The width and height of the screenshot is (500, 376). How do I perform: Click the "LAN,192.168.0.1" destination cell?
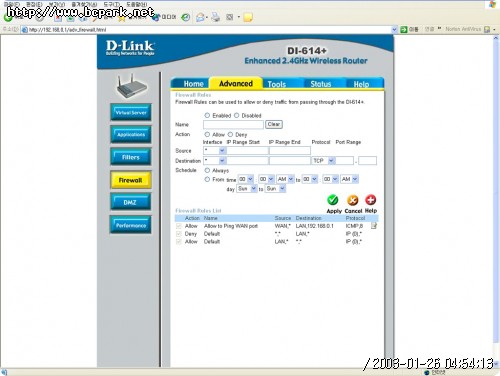tap(315, 226)
